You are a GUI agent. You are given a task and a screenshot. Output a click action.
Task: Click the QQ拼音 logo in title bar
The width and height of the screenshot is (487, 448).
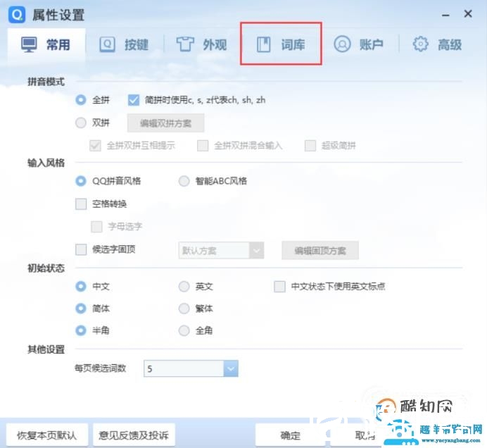point(17,15)
